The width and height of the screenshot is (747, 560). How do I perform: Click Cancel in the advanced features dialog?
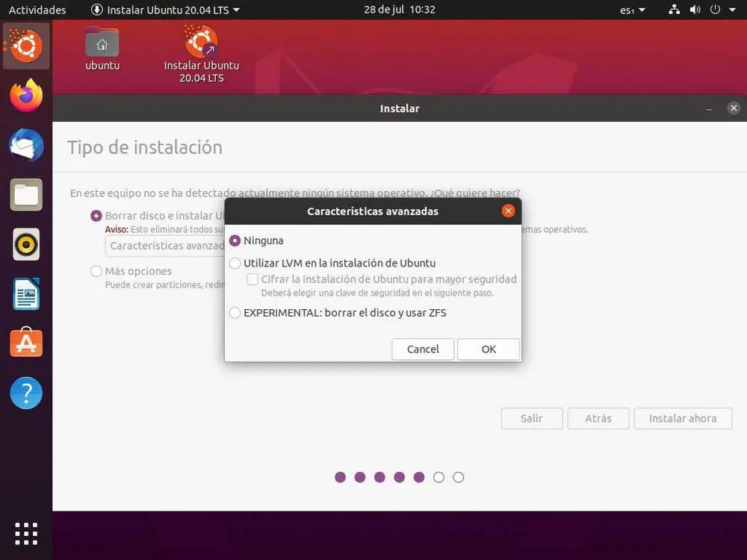[423, 349]
